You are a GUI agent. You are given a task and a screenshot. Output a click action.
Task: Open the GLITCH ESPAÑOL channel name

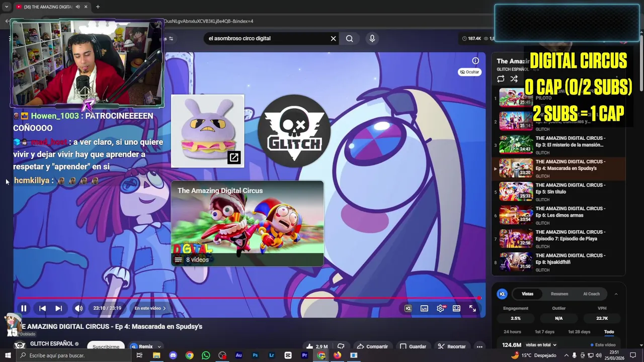(x=52, y=344)
